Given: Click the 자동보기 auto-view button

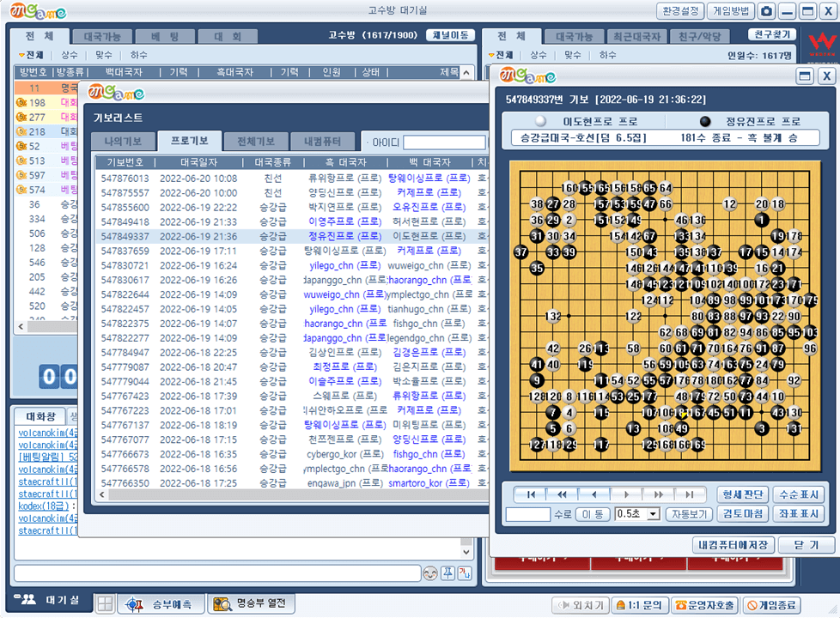Looking at the screenshot, I should pyautogui.click(x=689, y=514).
